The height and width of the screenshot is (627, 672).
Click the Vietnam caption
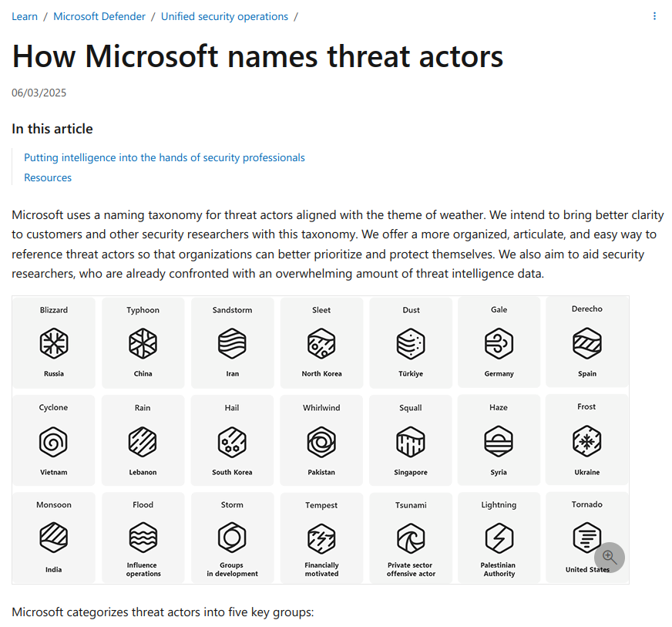54,472
